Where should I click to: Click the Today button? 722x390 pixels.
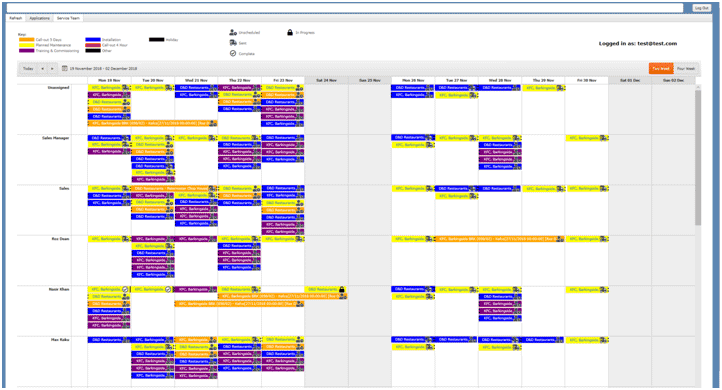click(x=28, y=69)
